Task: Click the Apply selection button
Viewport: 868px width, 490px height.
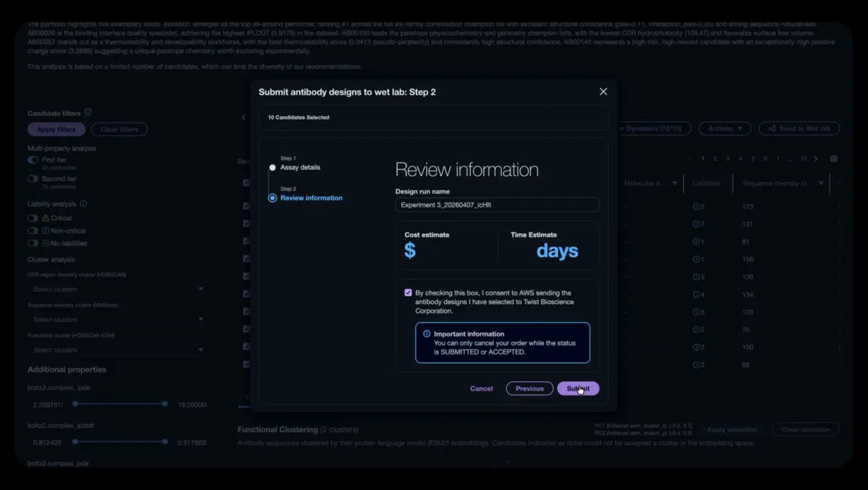Action: [x=731, y=429]
